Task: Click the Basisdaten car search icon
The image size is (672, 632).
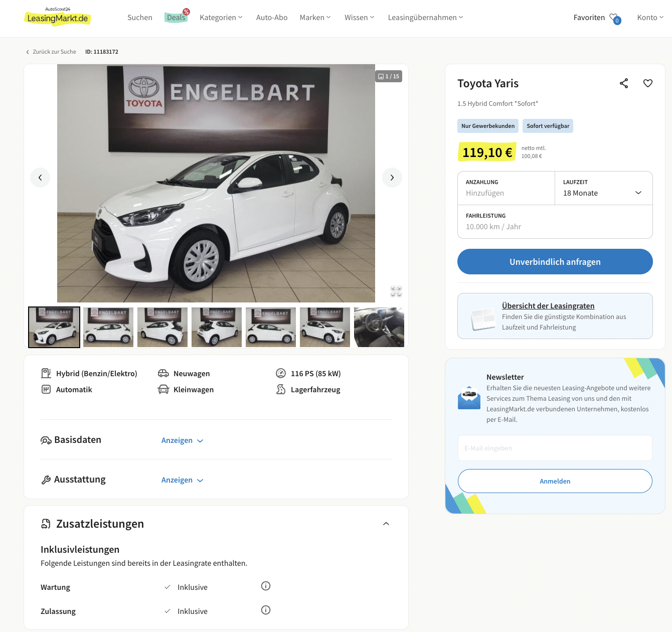Action: pos(46,440)
